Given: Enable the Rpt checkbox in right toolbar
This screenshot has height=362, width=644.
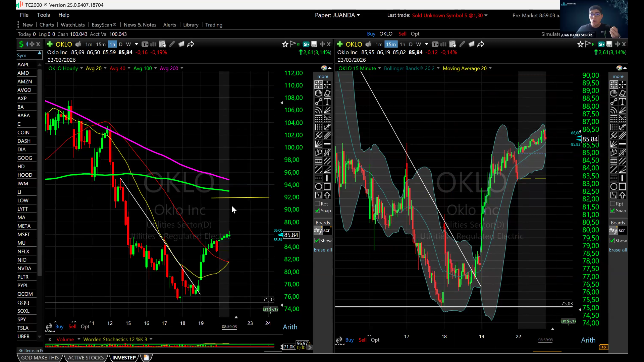Looking at the screenshot, I should tap(612, 204).
